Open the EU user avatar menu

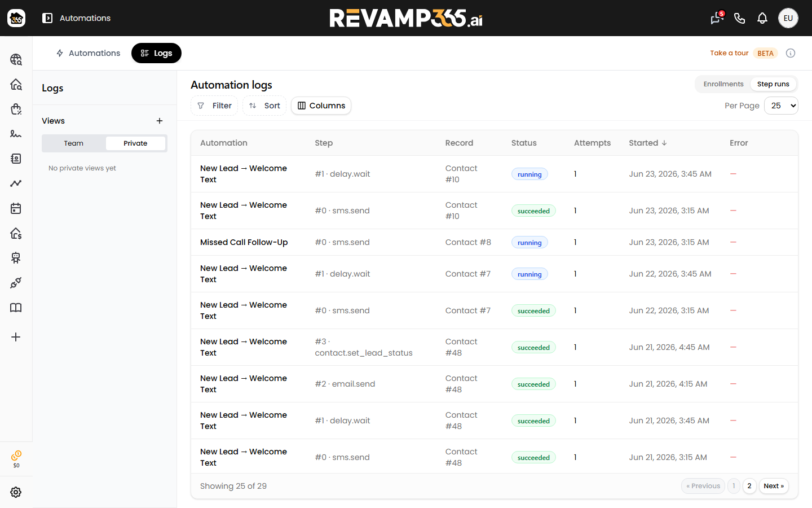point(788,18)
